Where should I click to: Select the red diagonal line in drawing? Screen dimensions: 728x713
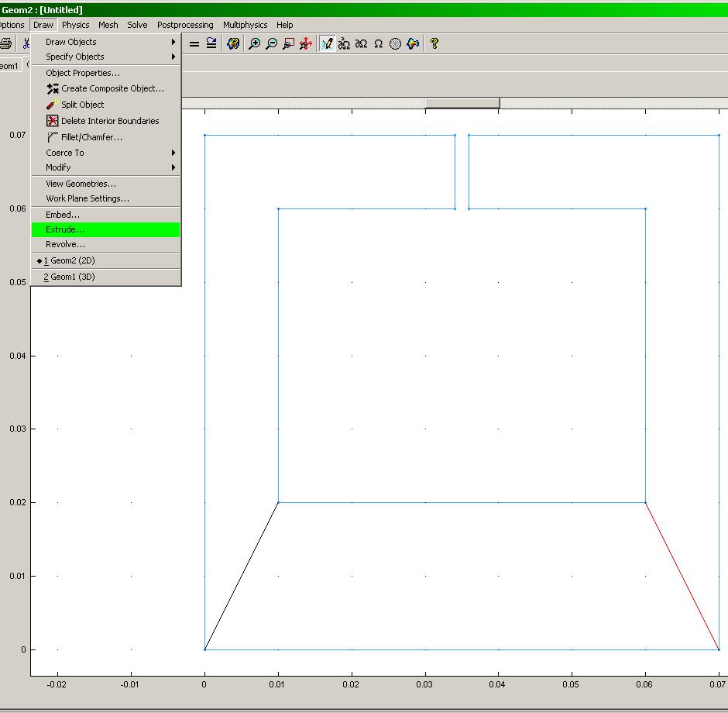682,576
